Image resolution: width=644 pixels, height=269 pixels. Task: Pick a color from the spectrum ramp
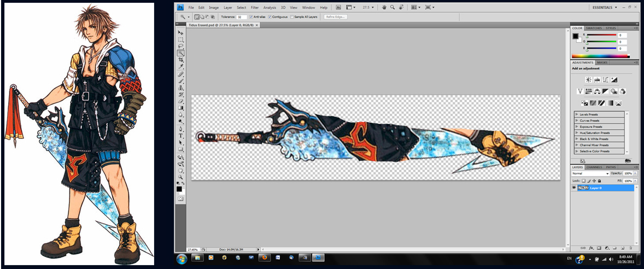[x=600, y=56]
